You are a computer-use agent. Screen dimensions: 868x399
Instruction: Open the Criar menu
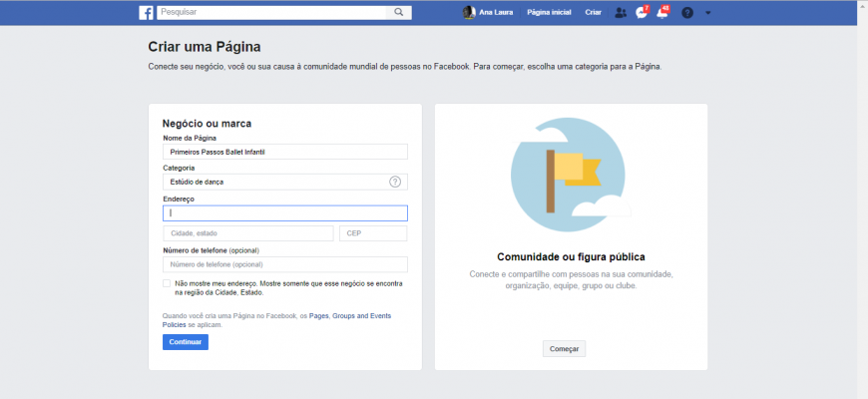(593, 12)
